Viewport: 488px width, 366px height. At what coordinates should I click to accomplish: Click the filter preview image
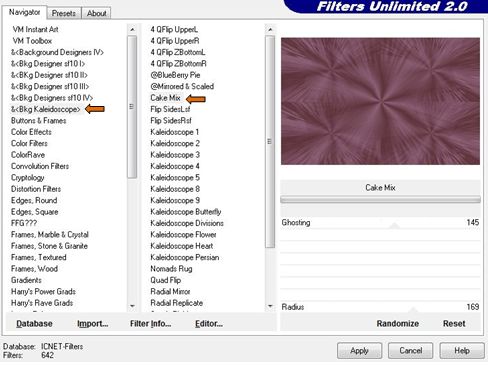(380, 101)
